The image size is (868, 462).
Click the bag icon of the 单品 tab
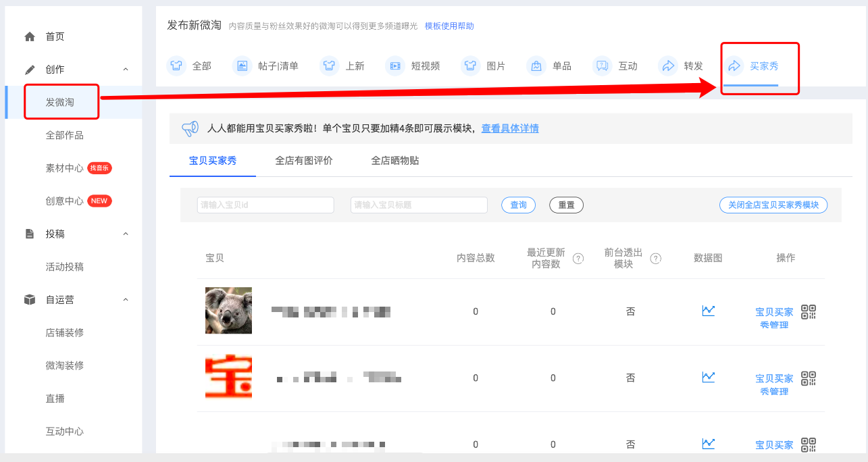click(x=536, y=66)
